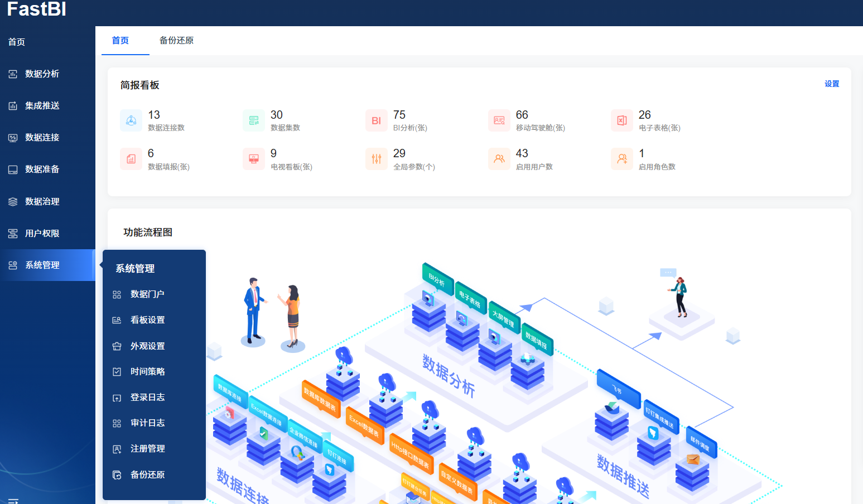Click the 用户权限 sidebar icon
The image size is (863, 504).
tap(13, 234)
